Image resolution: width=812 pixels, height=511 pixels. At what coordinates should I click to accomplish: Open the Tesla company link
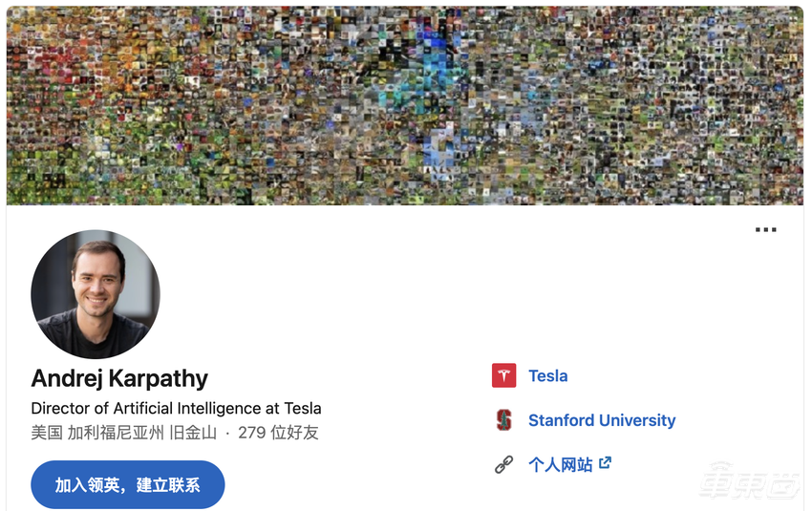pyautogui.click(x=548, y=376)
